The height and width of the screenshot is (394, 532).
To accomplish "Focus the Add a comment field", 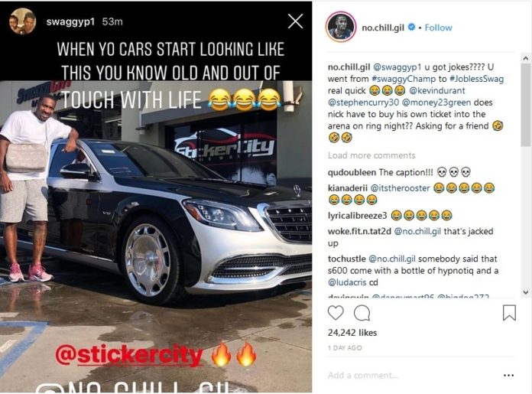I will (410, 376).
